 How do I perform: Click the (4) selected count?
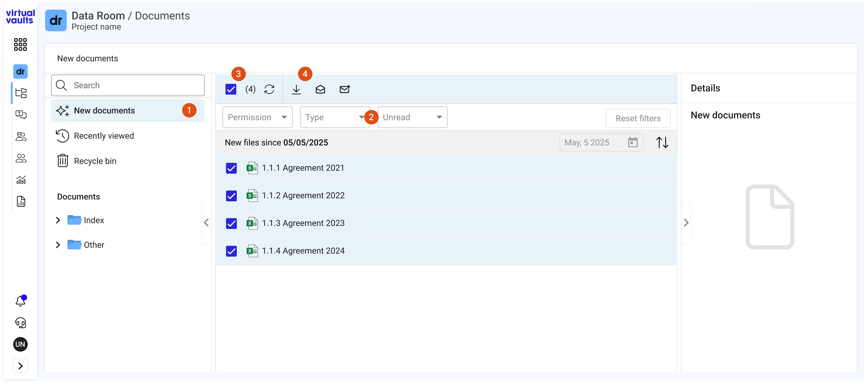pyautogui.click(x=250, y=89)
